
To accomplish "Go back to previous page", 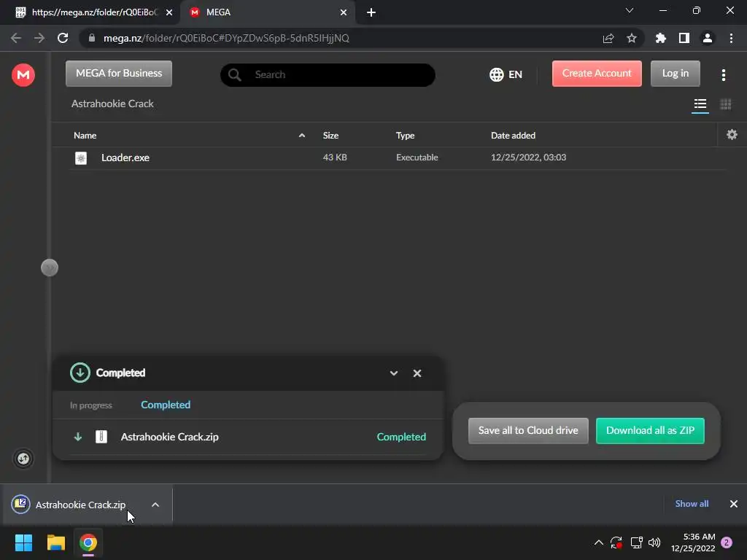I will (16, 38).
